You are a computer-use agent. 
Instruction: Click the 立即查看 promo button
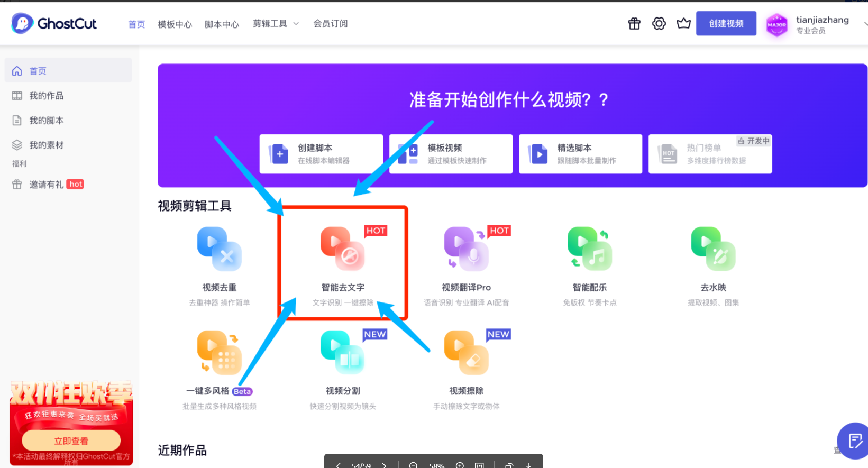(71, 441)
